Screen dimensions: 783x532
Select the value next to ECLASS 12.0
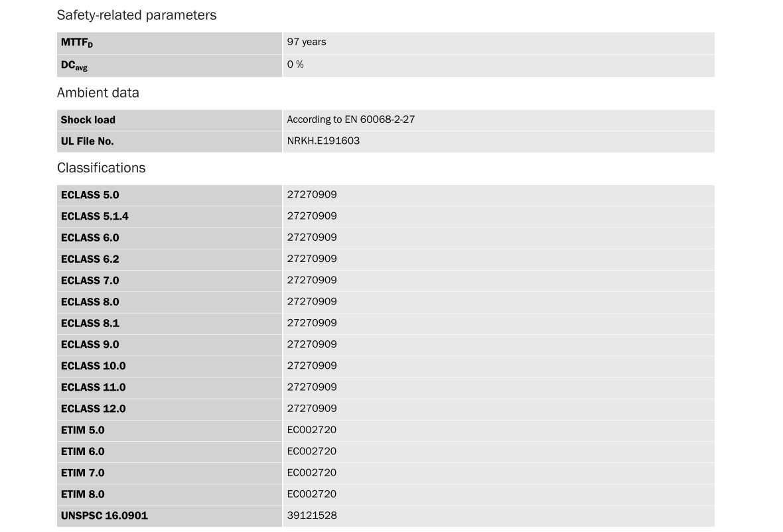(x=312, y=408)
